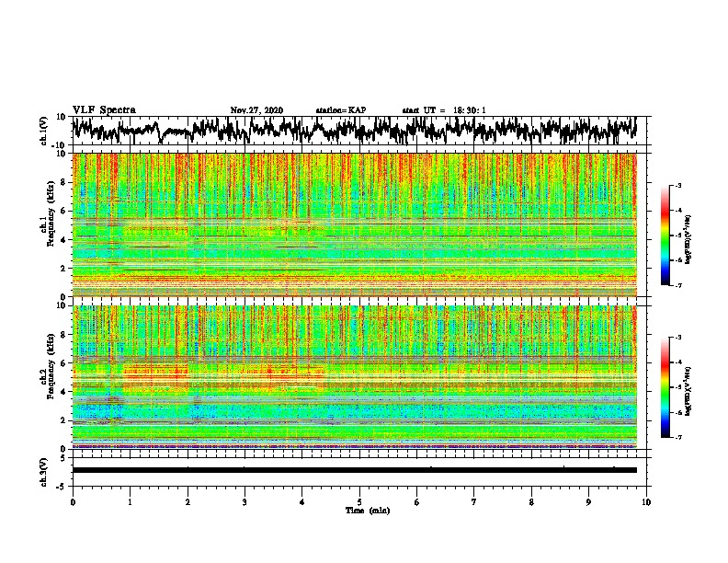Click the '8' minute tick on the time axis
The height and width of the screenshot is (563, 728).
click(531, 502)
